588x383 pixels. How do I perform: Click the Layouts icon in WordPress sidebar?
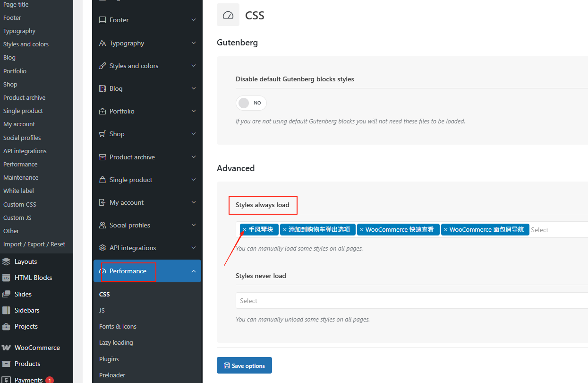point(6,261)
